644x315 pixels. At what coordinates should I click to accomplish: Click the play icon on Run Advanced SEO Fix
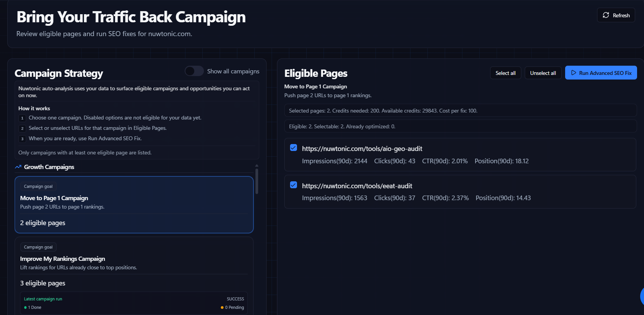tap(574, 73)
